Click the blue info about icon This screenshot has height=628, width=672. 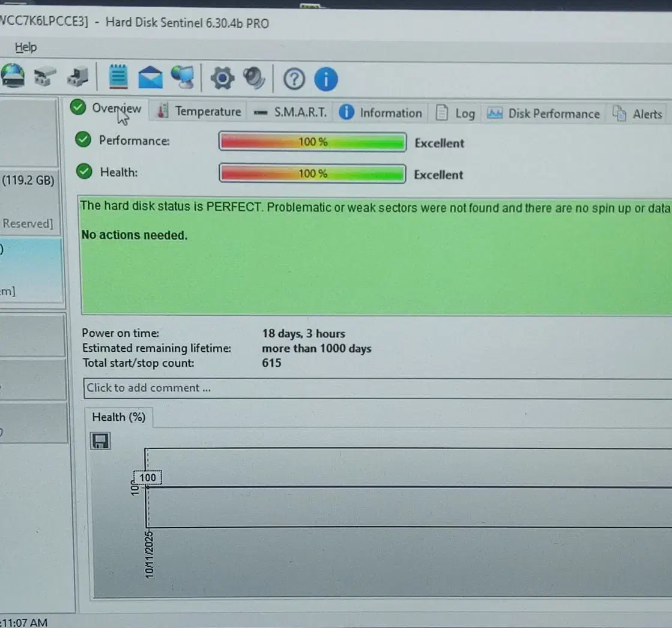[x=325, y=79]
